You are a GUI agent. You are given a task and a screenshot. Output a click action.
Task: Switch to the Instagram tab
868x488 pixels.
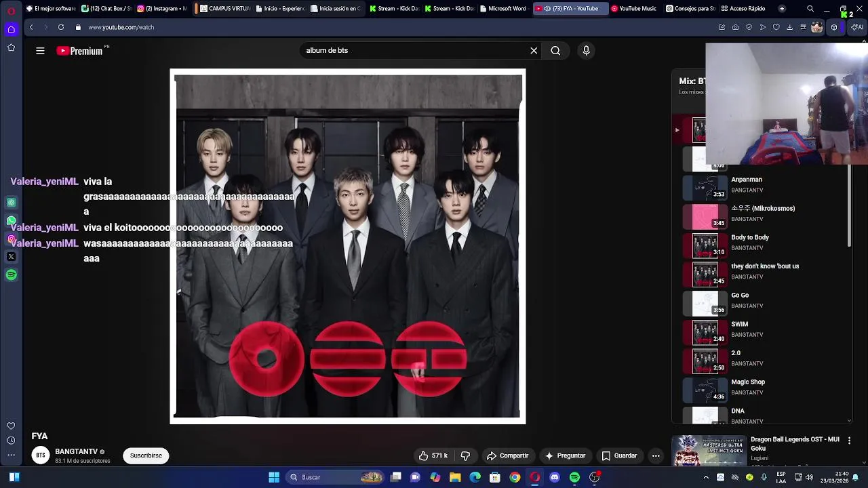163,9
